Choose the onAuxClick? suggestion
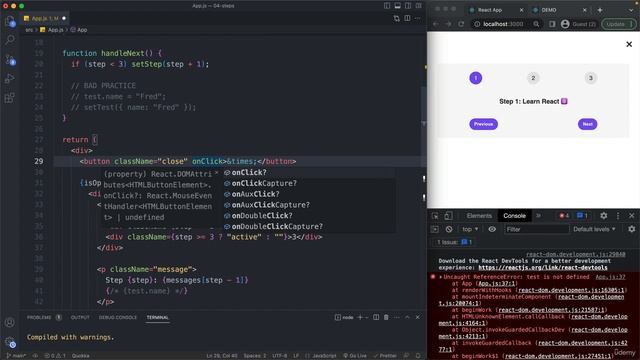Image resolution: width=640 pixels, height=360 pixels. 309,194
